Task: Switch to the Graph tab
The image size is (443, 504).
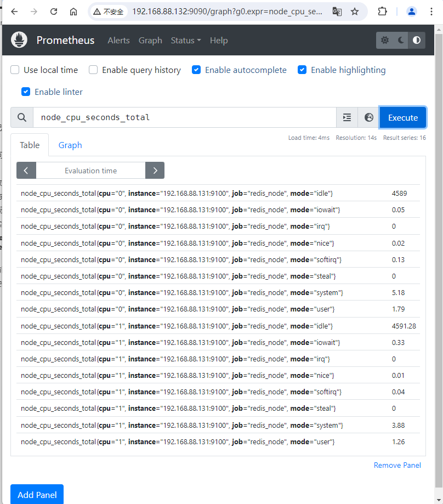Action: [x=70, y=145]
